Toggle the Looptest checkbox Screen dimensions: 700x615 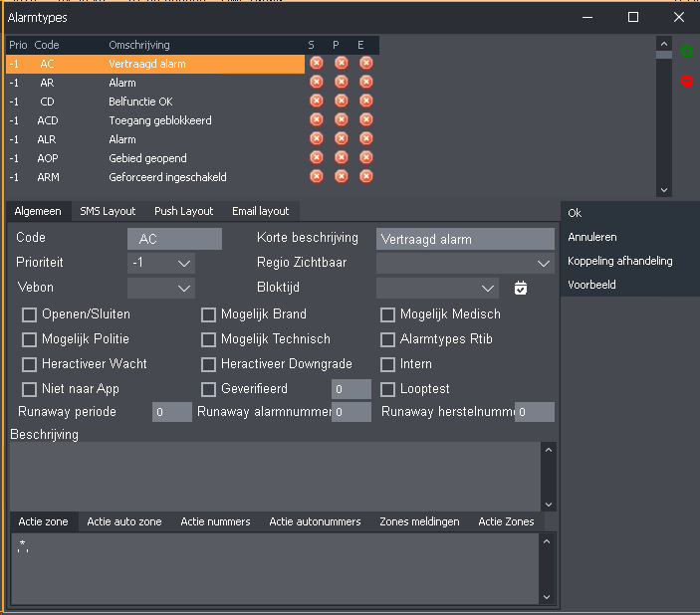(x=388, y=389)
